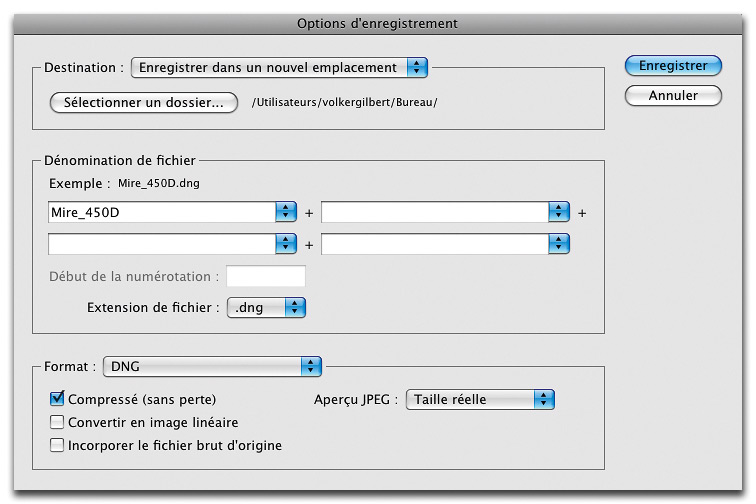Open the Aperçu JPEG Taille réelle dropdown

480,399
